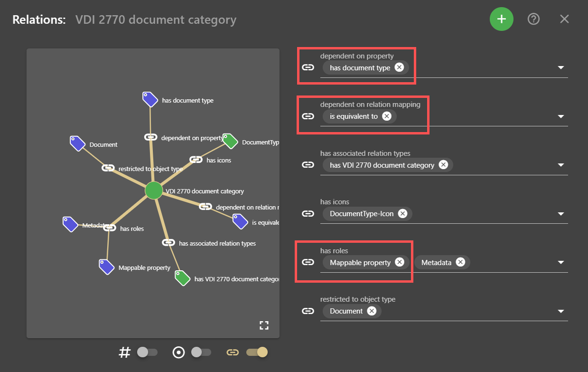Click 'VDI 2770 document category' title text
The image size is (588, 372).
pos(156,20)
